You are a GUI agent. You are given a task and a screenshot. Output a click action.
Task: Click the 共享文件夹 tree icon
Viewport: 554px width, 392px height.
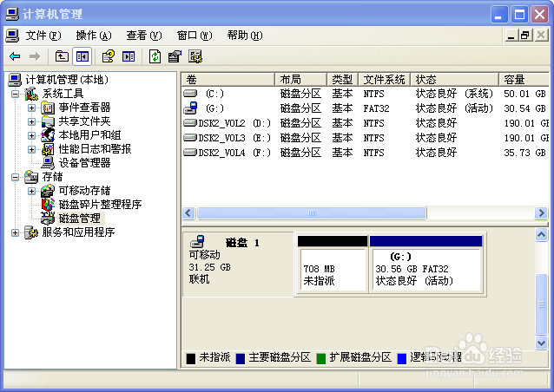tap(48, 121)
